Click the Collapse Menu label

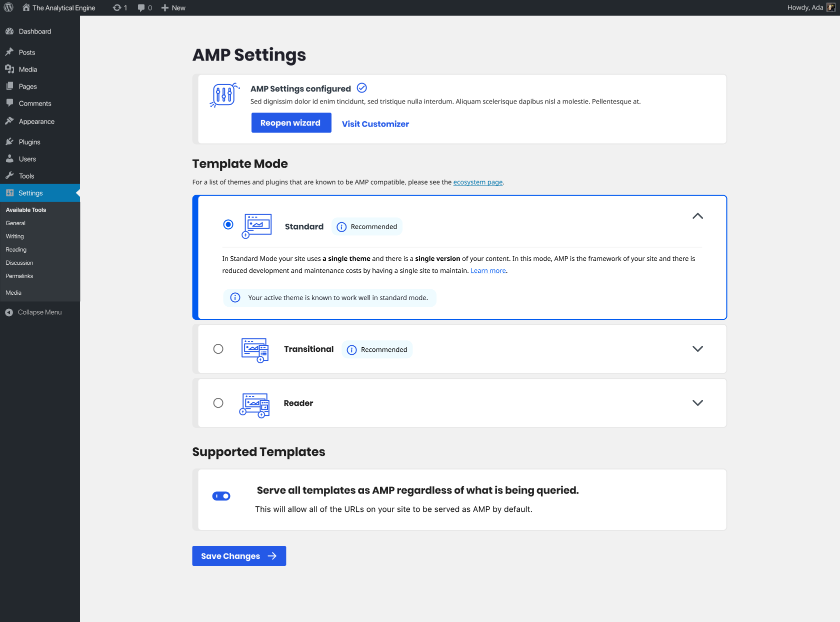pos(40,312)
